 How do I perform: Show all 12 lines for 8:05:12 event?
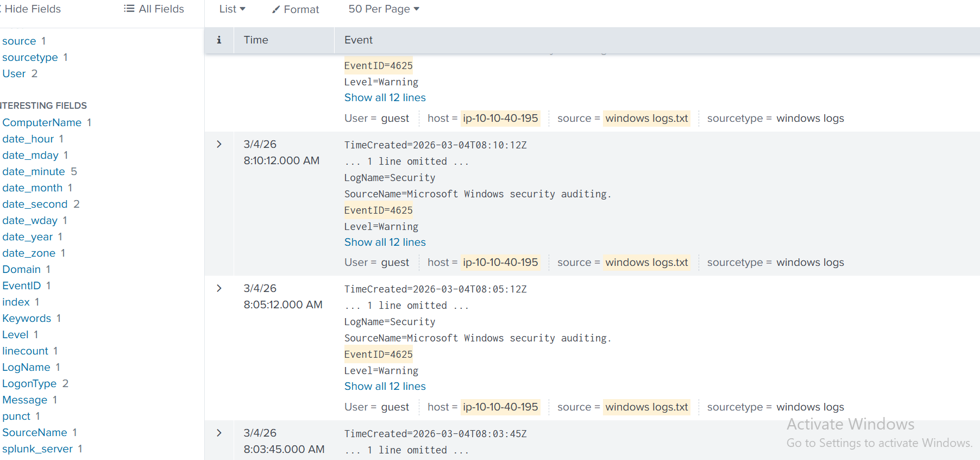(x=385, y=387)
